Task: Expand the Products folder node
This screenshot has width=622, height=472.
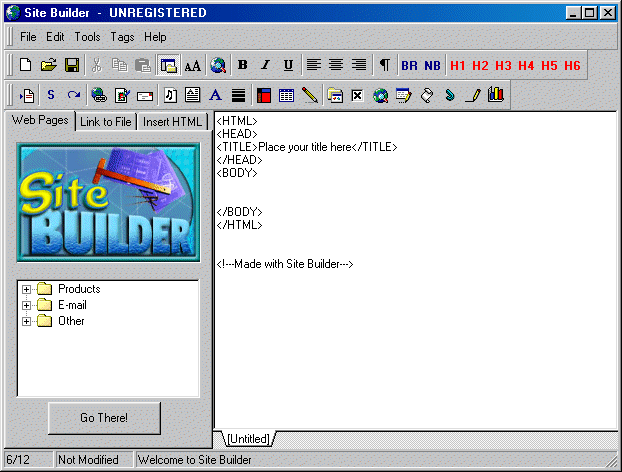Action: tap(26, 289)
